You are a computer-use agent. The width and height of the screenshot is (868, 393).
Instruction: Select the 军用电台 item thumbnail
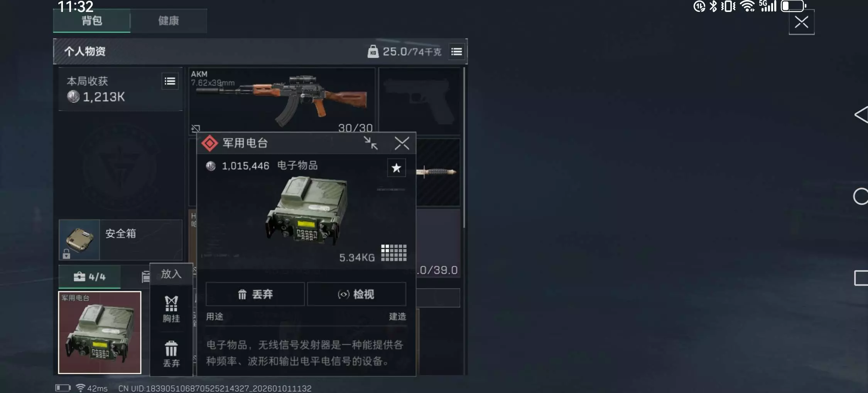coord(100,333)
